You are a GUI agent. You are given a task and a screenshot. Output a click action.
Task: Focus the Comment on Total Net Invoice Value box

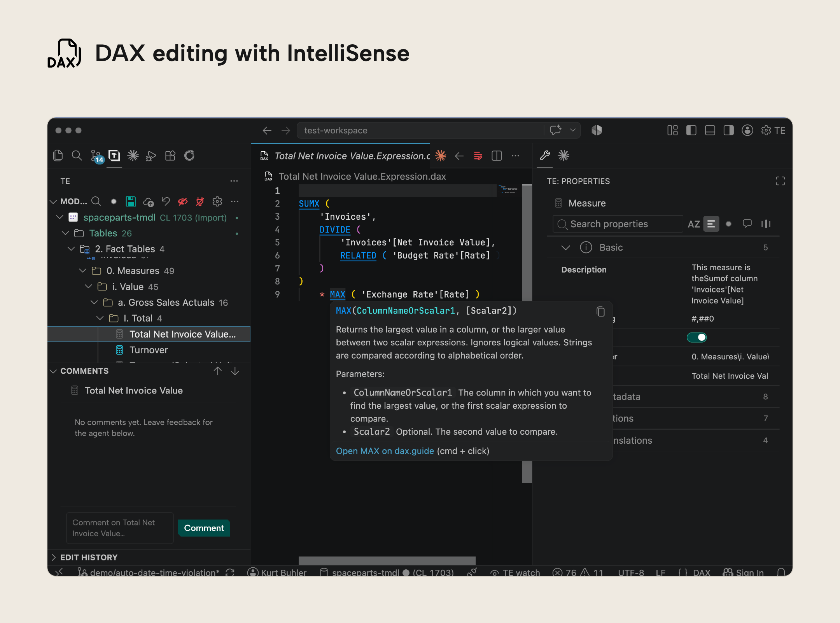[120, 528]
